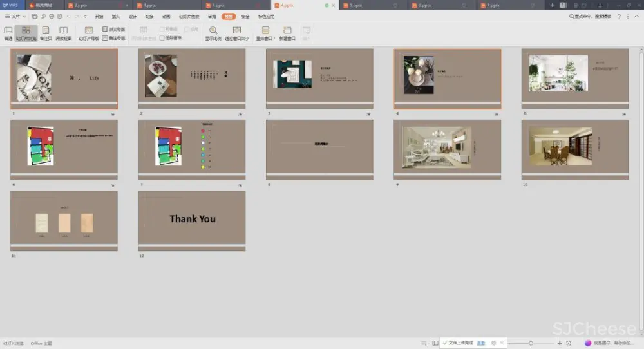Click Notes Master button (备注母版)

[x=114, y=38]
